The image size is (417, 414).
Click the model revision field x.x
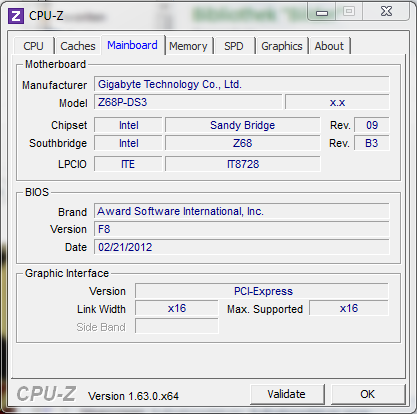click(337, 102)
